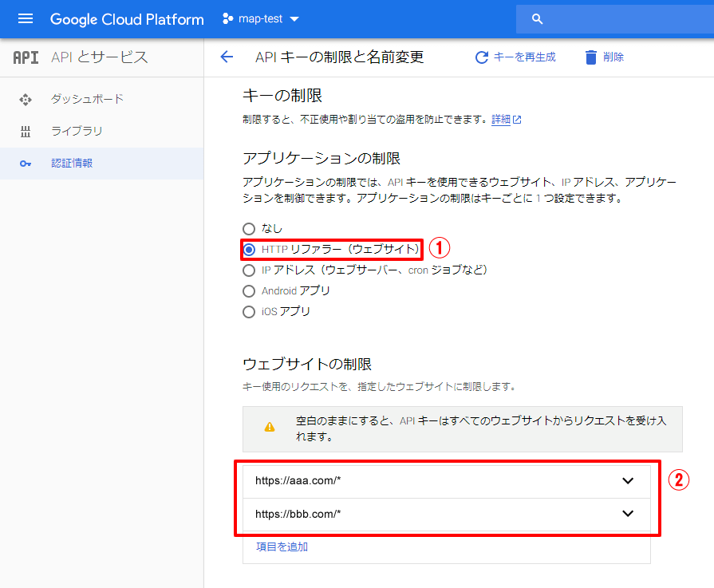Select IP アドレス radio option

pyautogui.click(x=249, y=270)
